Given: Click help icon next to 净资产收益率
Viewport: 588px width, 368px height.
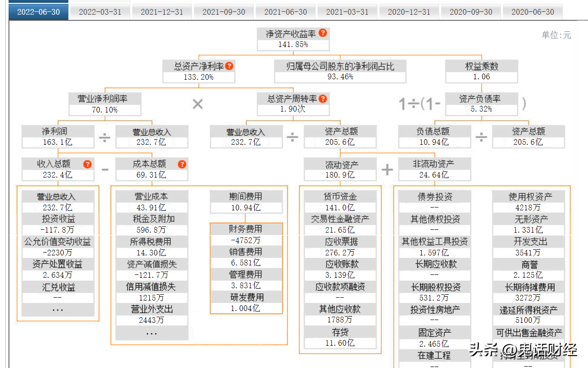Looking at the screenshot, I should point(323,33).
